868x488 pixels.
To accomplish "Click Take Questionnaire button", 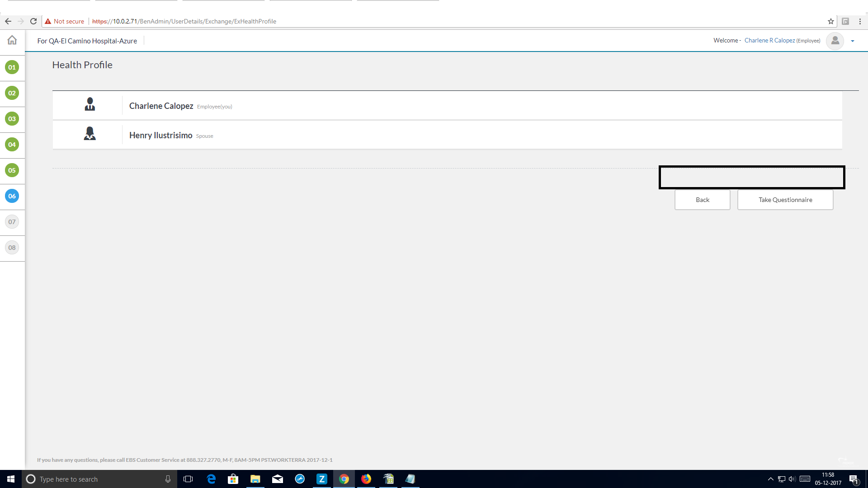I will pyautogui.click(x=785, y=200).
